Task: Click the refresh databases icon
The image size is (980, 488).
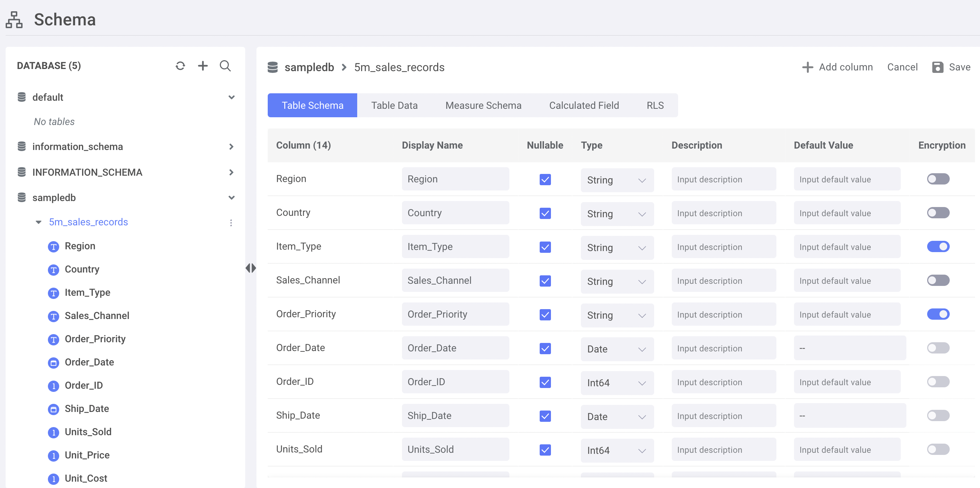Action: click(180, 66)
